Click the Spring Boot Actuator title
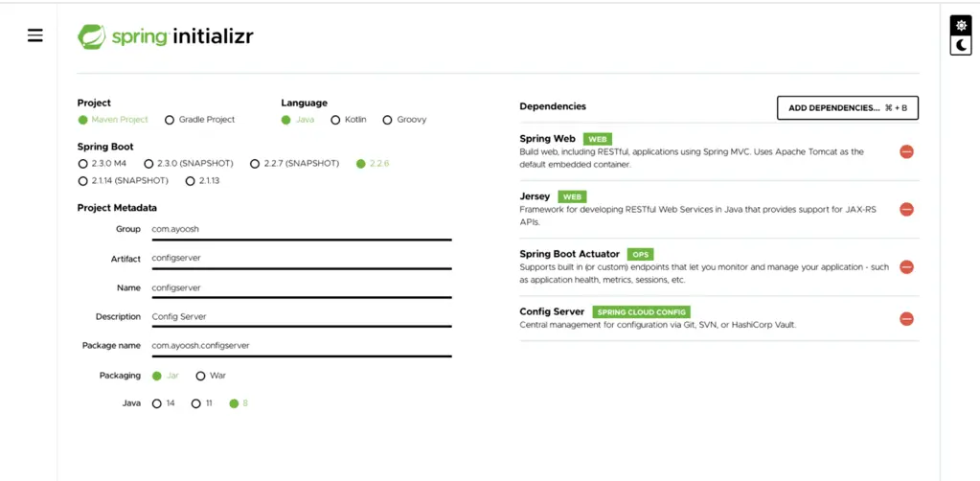Image resolution: width=980 pixels, height=481 pixels. pos(569,254)
